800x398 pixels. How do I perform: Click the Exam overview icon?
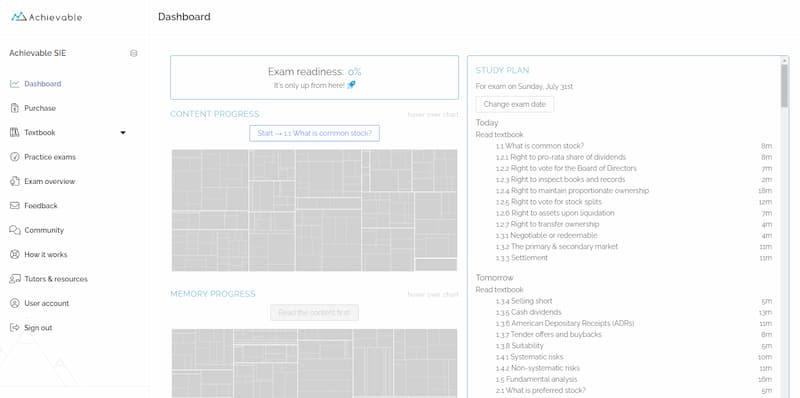pos(14,181)
